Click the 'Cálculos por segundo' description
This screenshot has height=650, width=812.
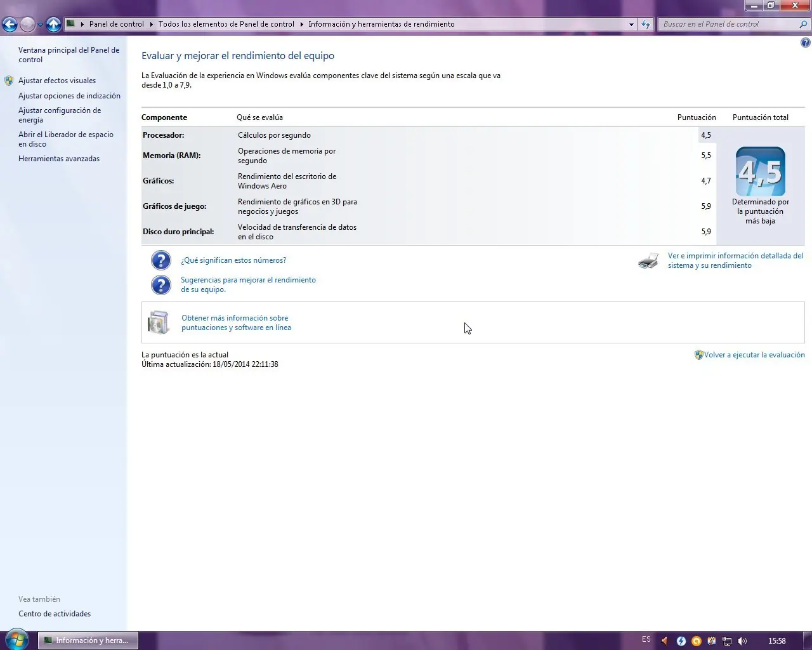275,135
